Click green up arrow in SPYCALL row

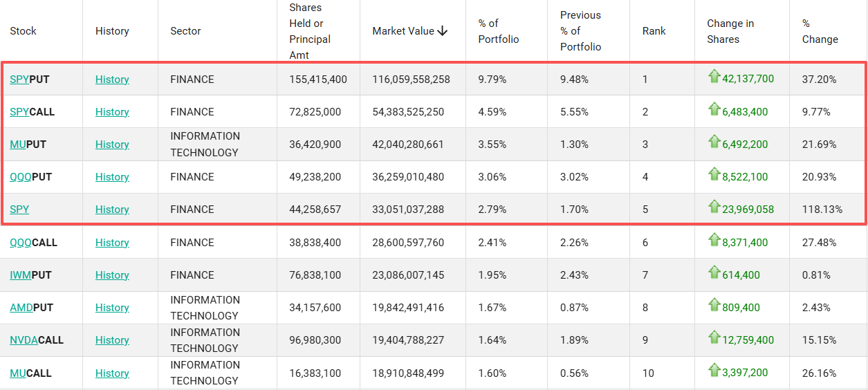[x=714, y=109]
